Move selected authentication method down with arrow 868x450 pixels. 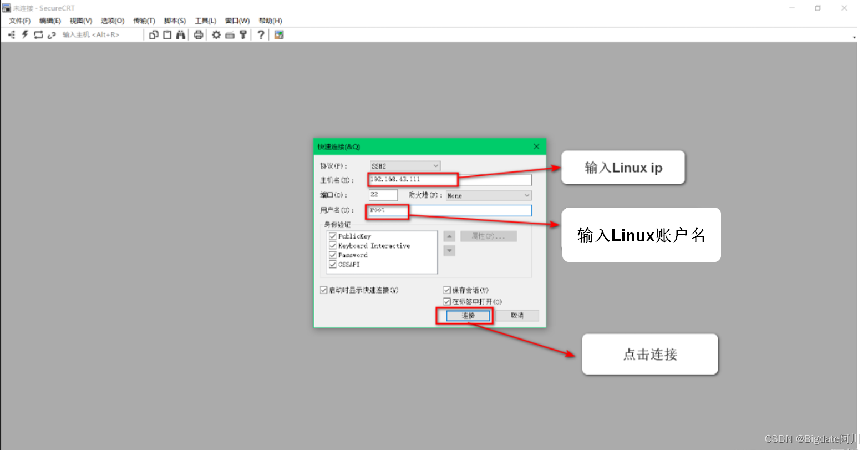coord(450,251)
